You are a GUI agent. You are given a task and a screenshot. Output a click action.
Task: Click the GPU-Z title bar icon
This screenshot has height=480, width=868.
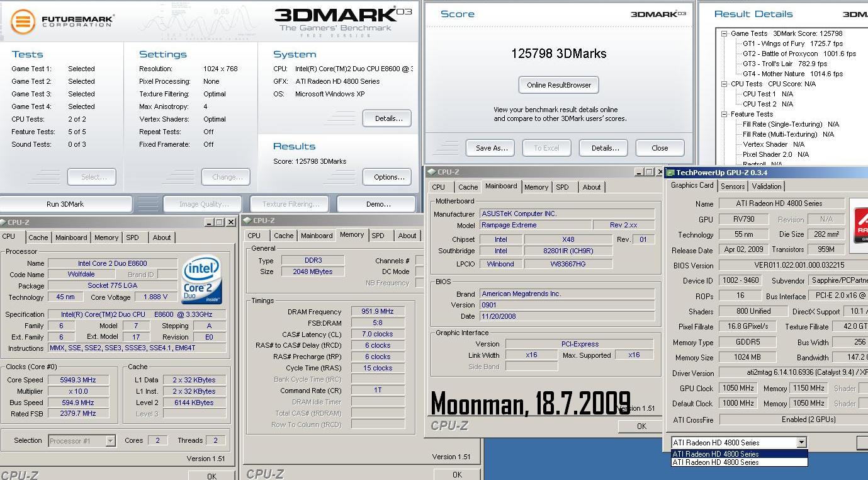pyautogui.click(x=671, y=173)
